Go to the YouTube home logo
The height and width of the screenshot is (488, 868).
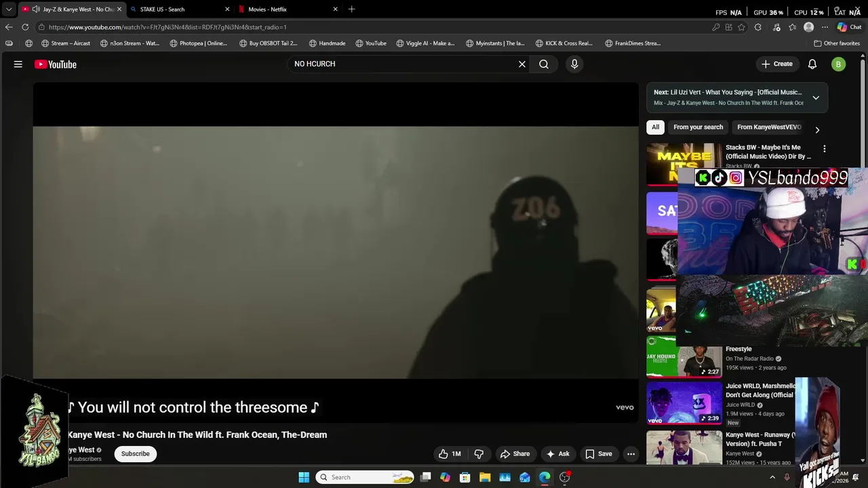[56, 64]
